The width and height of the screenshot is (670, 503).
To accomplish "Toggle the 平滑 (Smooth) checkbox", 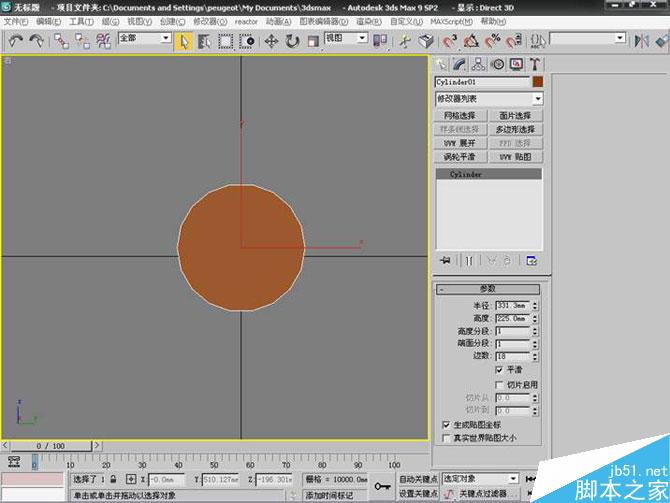I will [499, 369].
